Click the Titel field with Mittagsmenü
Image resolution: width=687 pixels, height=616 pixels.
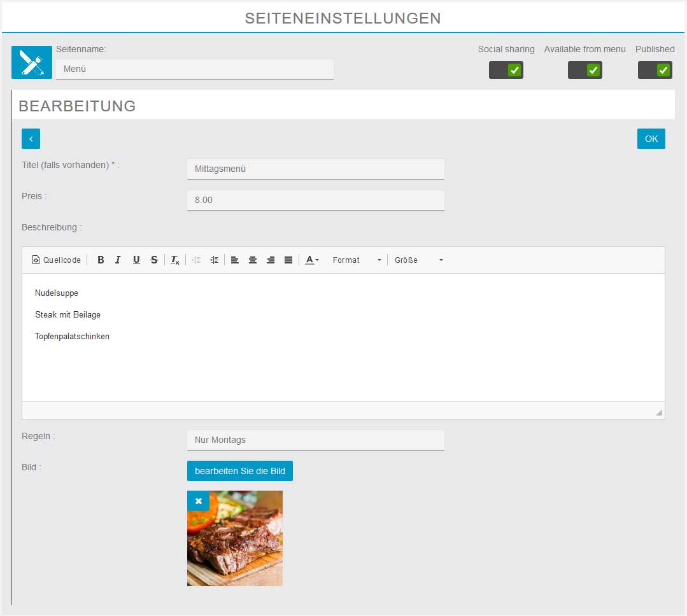[x=315, y=169]
